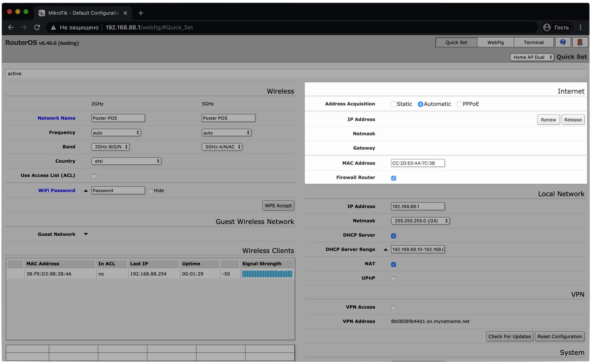Image resolution: width=592 pixels, height=364 pixels.
Task: Click the logout door icon
Action: [580, 42]
